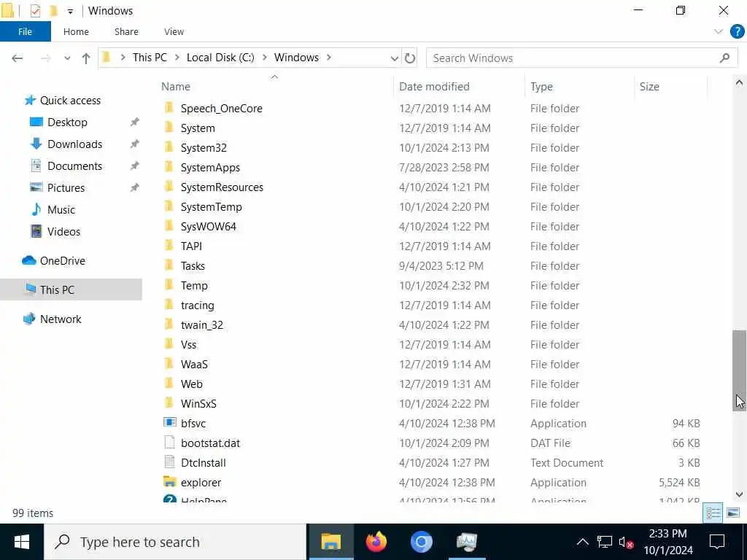Viewport: 747px width, 560px height.
Task: Click the search magnifier icon
Action: [724, 58]
